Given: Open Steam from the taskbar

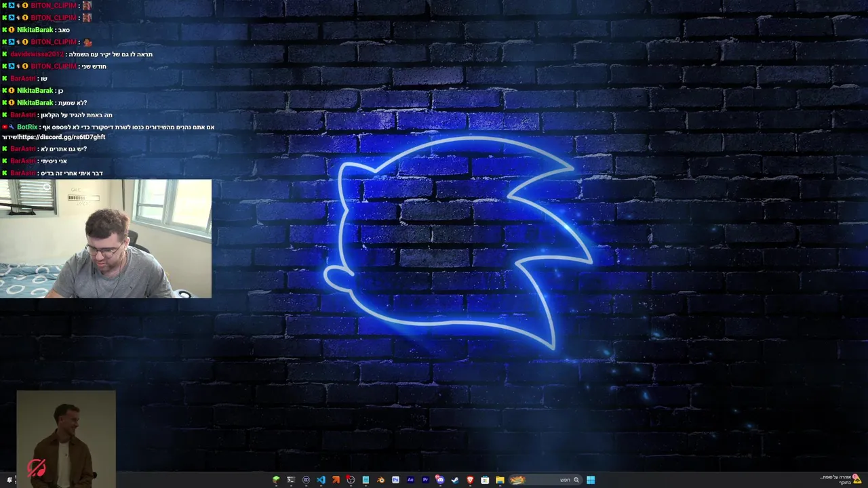Looking at the screenshot, I should point(455,480).
